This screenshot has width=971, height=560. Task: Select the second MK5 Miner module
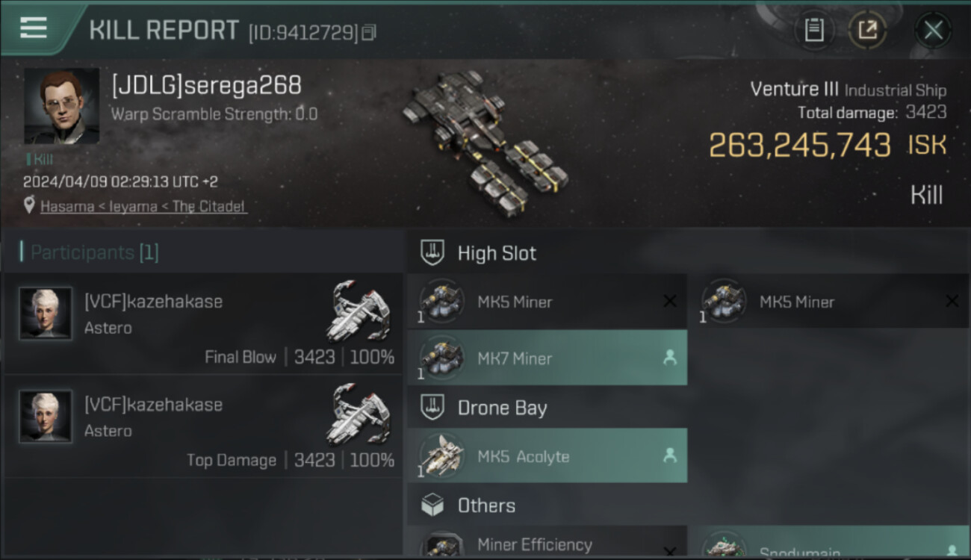[829, 302]
